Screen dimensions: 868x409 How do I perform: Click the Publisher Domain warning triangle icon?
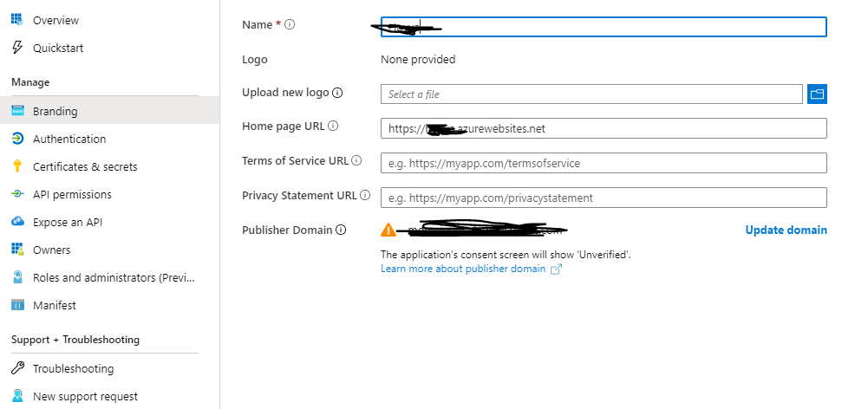388,230
